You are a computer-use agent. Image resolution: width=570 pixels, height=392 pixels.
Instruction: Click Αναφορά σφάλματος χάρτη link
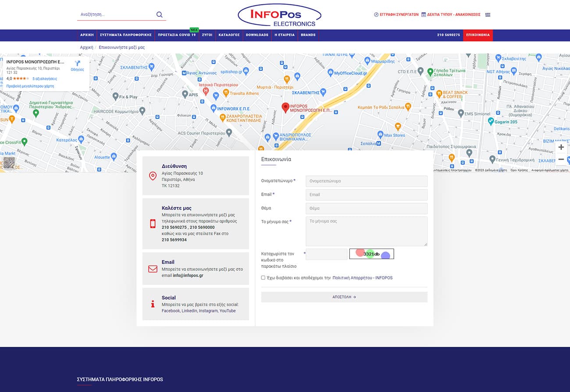(x=550, y=170)
